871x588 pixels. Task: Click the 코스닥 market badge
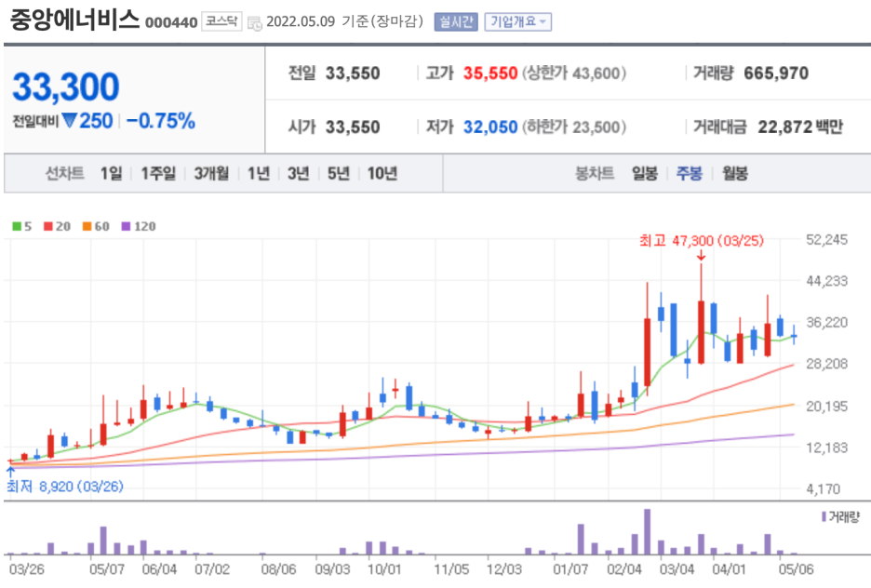pos(221,21)
